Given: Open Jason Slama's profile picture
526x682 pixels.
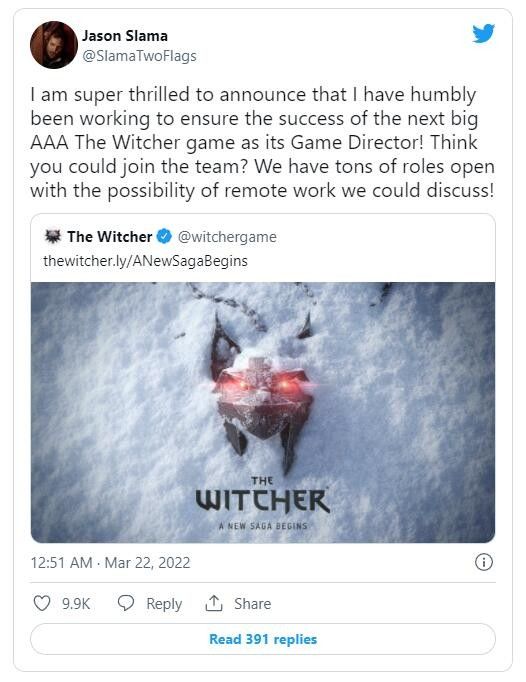Looking at the screenshot, I should coord(54,45).
